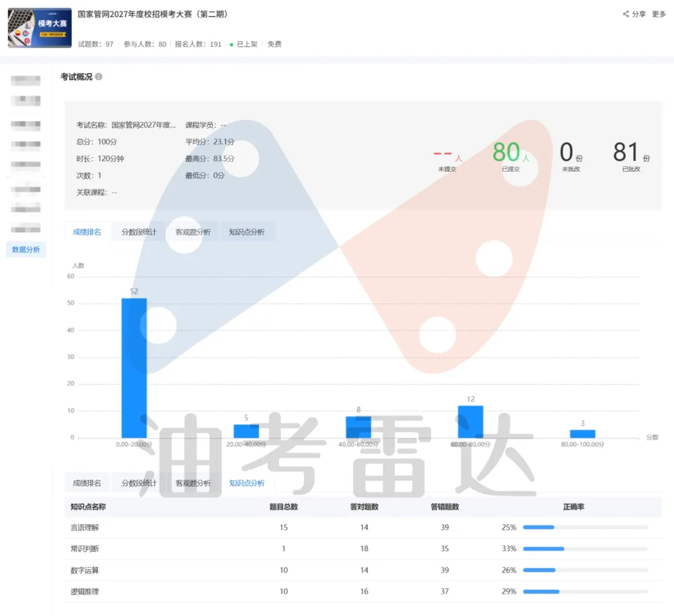Switch to upper 分数段统计 tab
Viewport: 674px width, 616px height.
tap(139, 232)
